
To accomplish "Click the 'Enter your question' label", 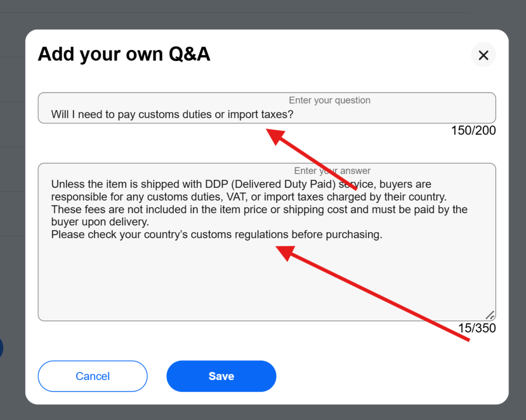I will tap(329, 100).
